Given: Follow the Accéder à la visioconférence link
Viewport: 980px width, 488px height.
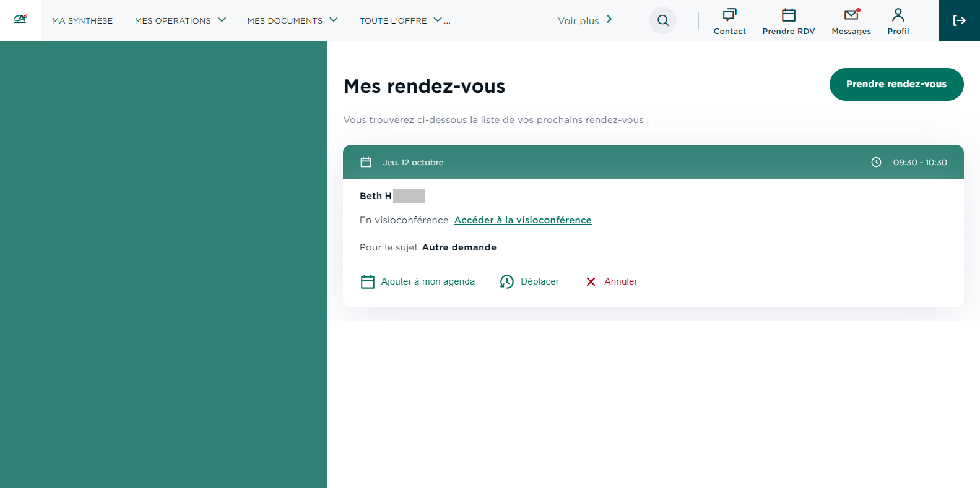Looking at the screenshot, I should 523,220.
